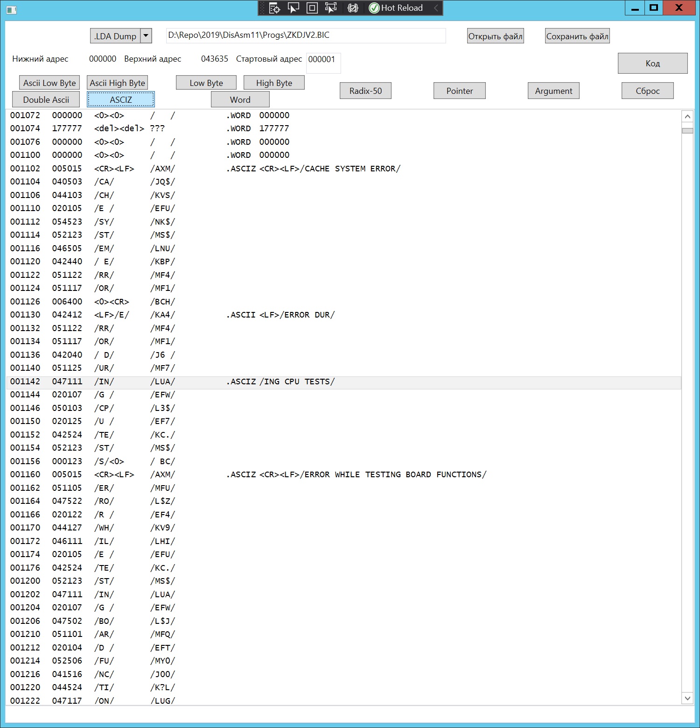The height and width of the screenshot is (728, 700).
Task: Click the start address field 000001
Action: pos(323,60)
